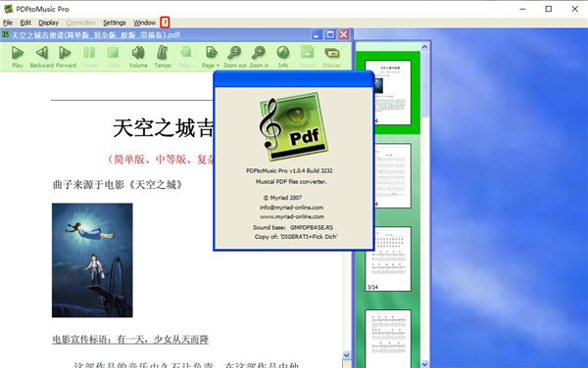
Task: Select the page 1 thumbnail
Action: click(388, 92)
